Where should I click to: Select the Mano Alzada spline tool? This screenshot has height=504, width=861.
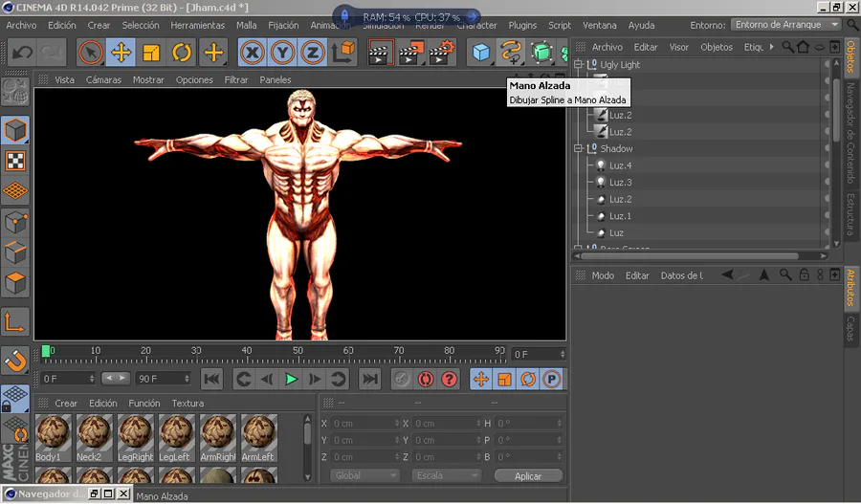click(511, 53)
